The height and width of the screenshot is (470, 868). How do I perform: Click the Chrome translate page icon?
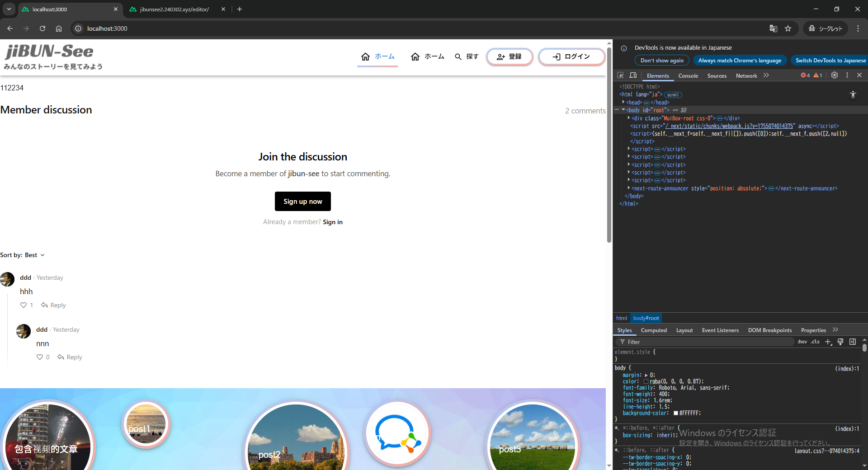[773, 28]
